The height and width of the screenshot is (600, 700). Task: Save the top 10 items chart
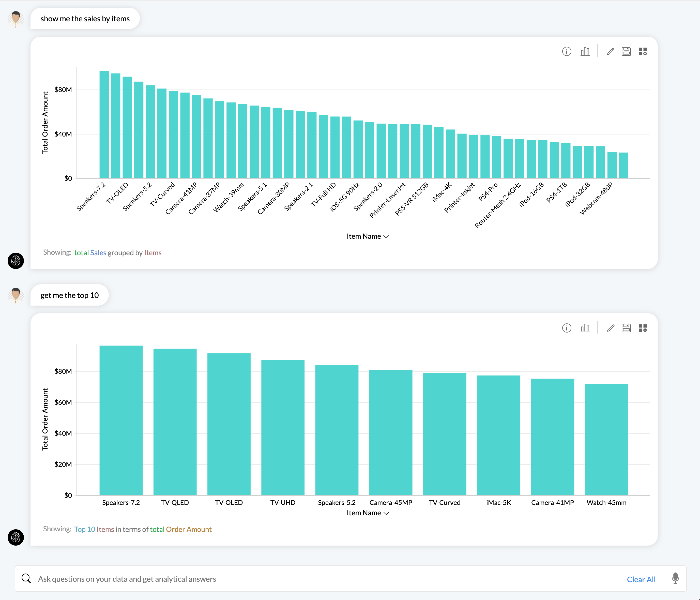tap(626, 328)
